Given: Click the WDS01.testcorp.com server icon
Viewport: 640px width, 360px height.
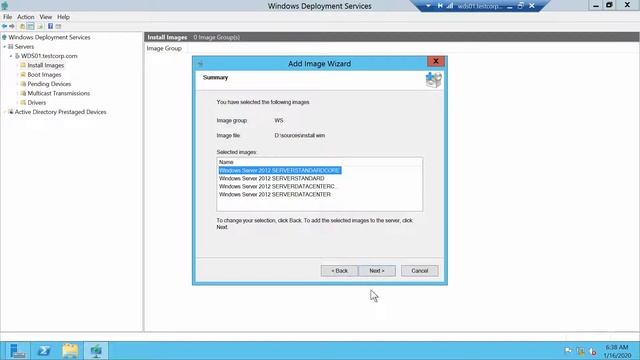Looking at the screenshot, I should pyautogui.click(x=17, y=56).
